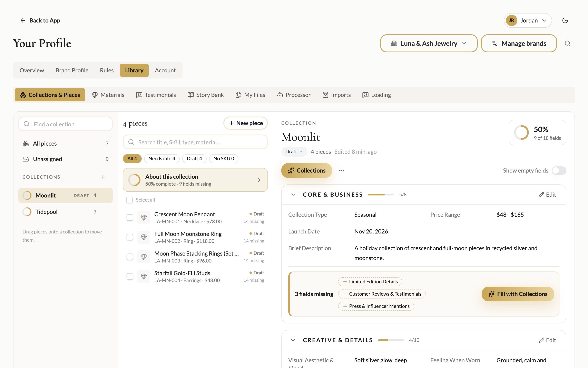Open the Materials sub-tab
Screen dimensions: 588x368
108,95
